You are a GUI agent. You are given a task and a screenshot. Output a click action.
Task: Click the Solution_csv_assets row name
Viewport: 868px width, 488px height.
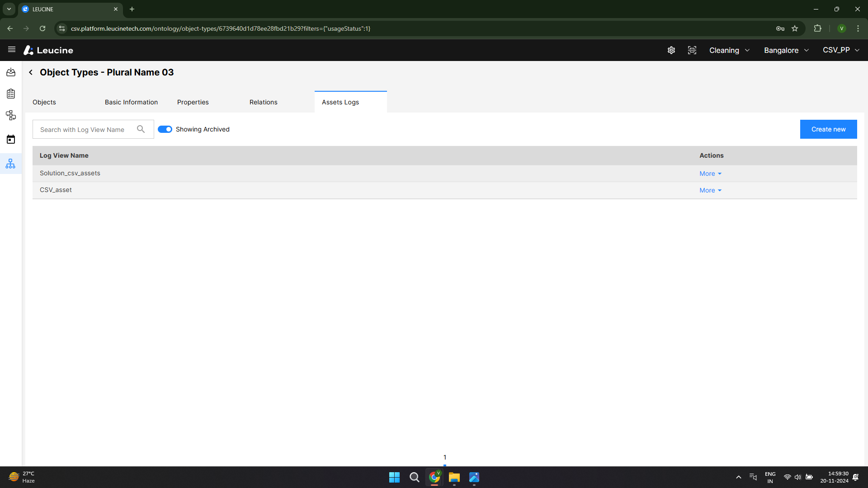pos(70,173)
